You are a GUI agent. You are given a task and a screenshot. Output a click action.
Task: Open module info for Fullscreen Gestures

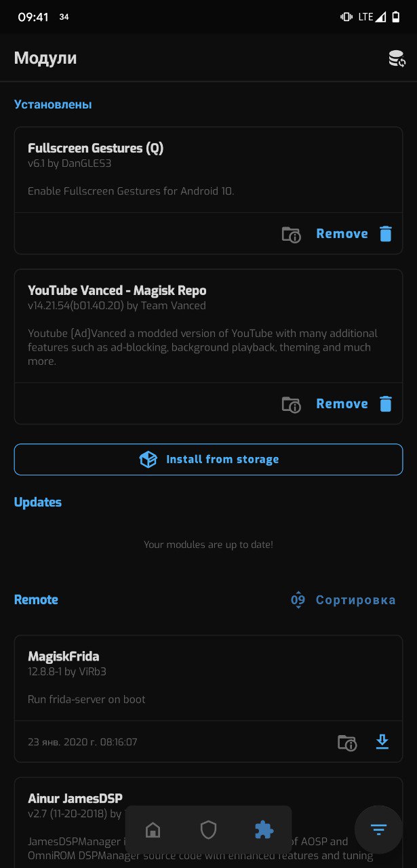291,234
